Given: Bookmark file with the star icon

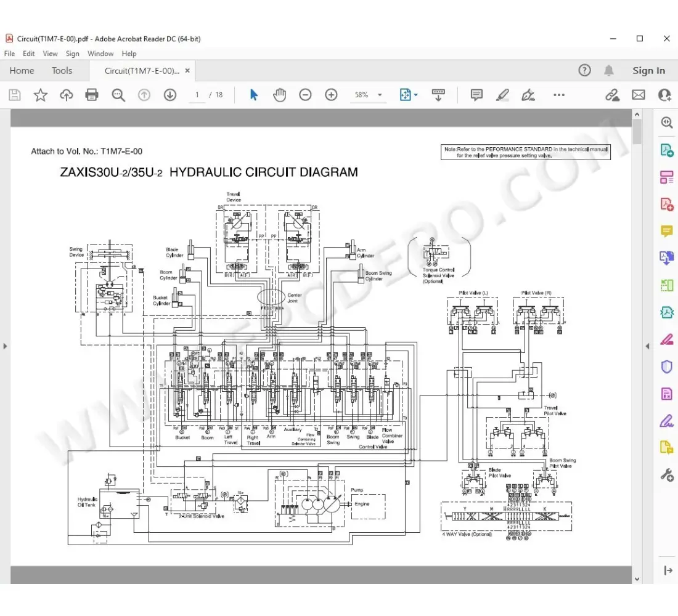Looking at the screenshot, I should [x=40, y=95].
